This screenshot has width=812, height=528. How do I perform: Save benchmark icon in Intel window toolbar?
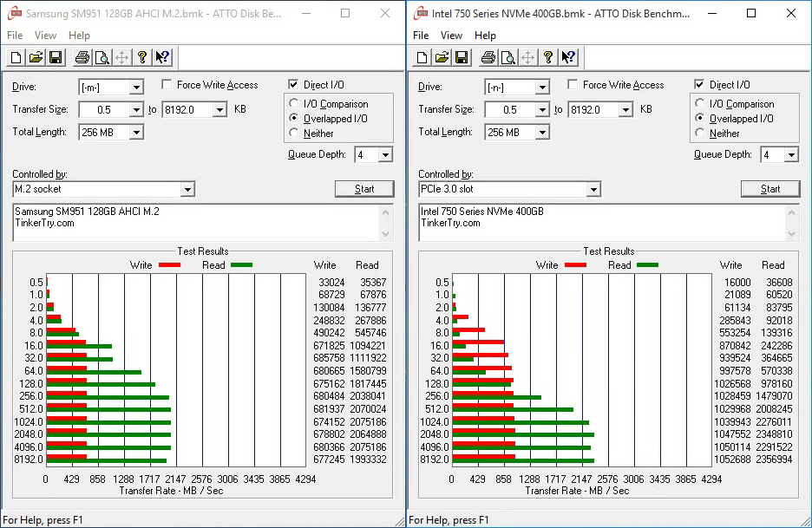462,57
